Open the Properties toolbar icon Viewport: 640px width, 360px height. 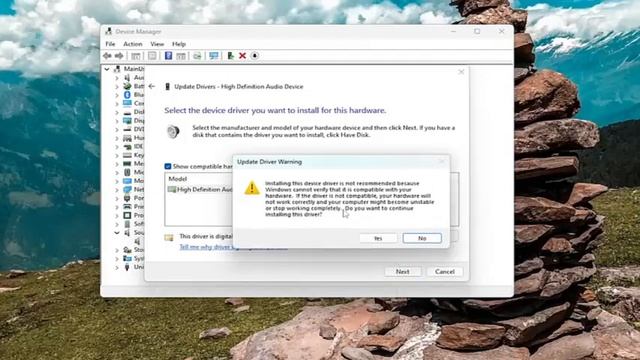pos(152,56)
